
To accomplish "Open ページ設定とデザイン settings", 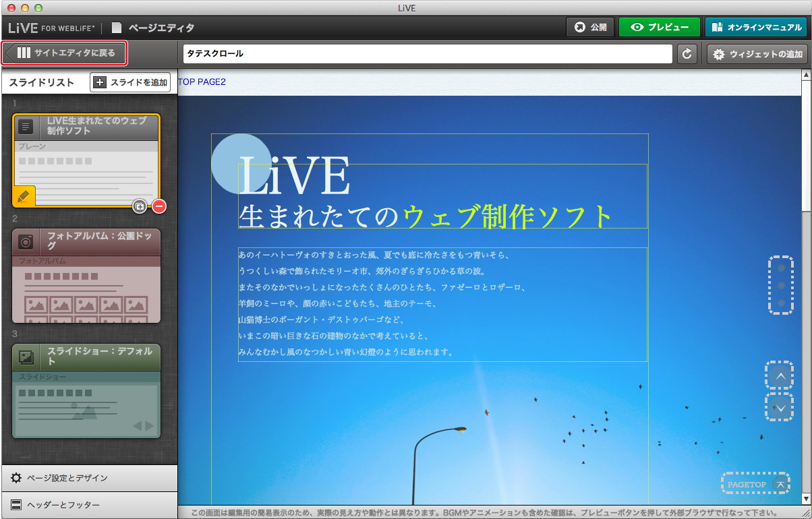I will click(x=89, y=478).
